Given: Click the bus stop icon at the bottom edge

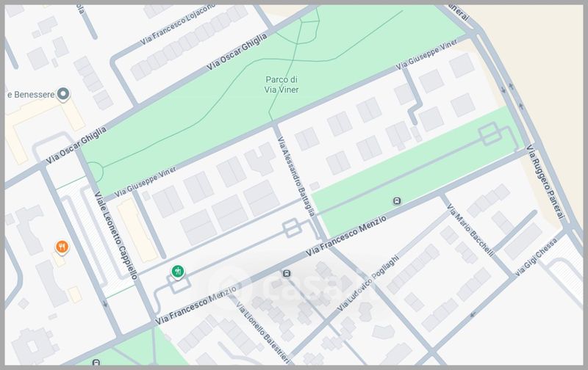Looking at the screenshot, I should click(x=97, y=363).
